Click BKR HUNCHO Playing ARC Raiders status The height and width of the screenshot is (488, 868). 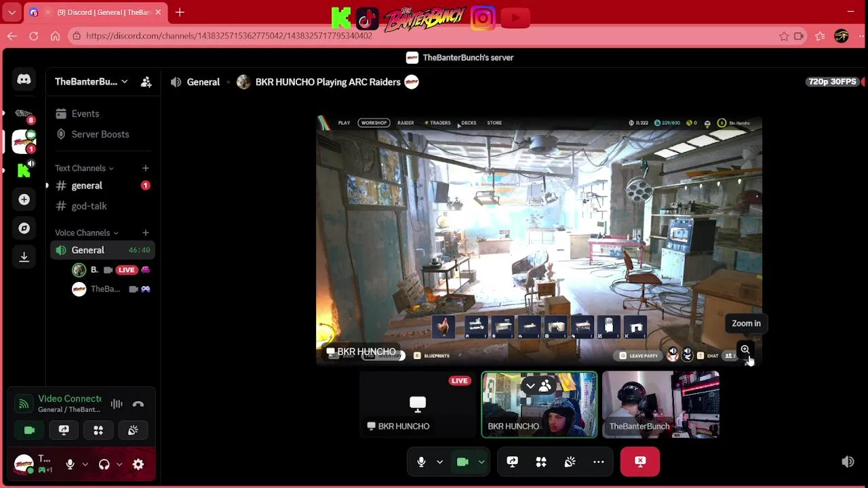click(x=328, y=82)
